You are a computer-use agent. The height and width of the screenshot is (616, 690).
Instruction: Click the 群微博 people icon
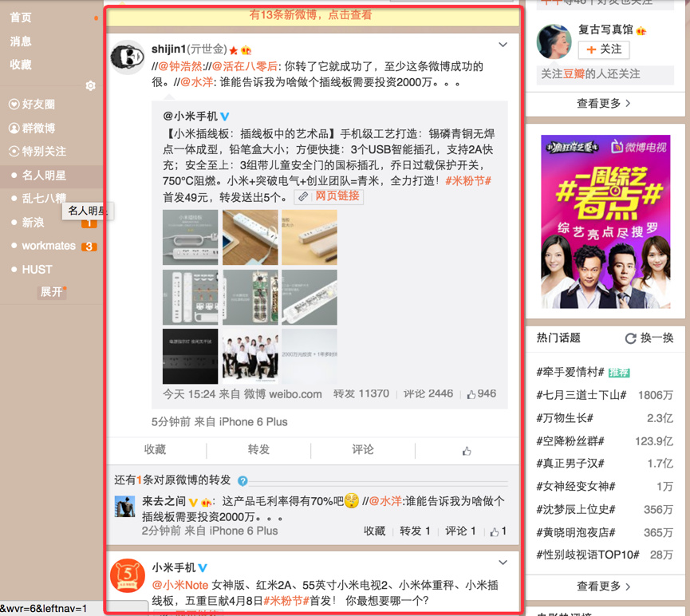14,128
